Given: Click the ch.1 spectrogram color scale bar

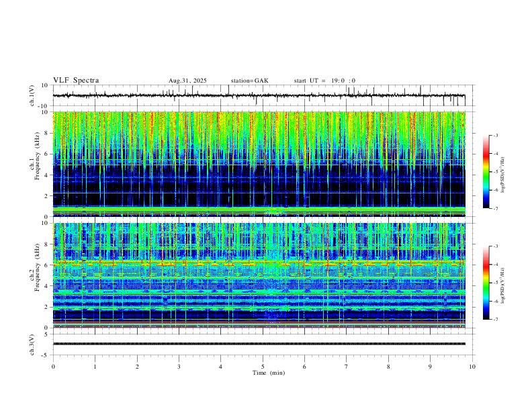Looking at the screenshot, I should click(486, 172).
